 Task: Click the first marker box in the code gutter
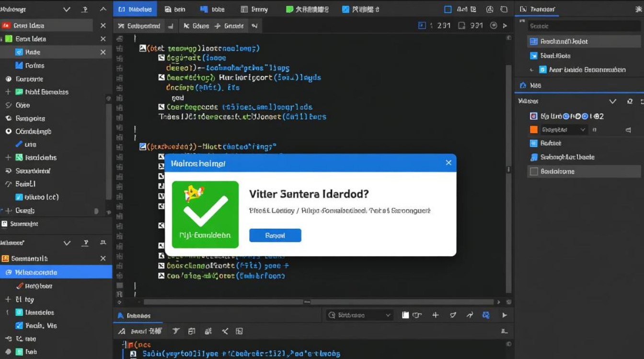coord(142,48)
